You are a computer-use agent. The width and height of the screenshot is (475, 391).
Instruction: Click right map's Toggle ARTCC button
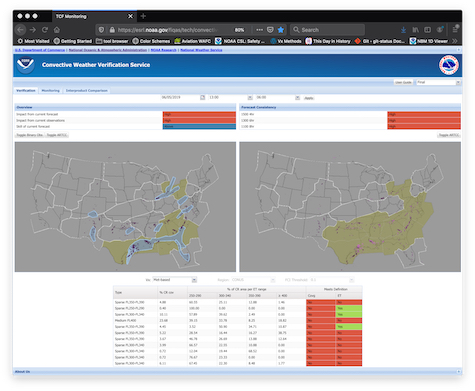[449, 135]
